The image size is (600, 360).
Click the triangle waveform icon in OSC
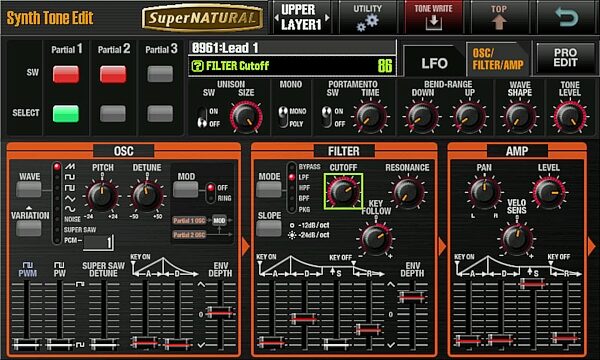pos(70,198)
